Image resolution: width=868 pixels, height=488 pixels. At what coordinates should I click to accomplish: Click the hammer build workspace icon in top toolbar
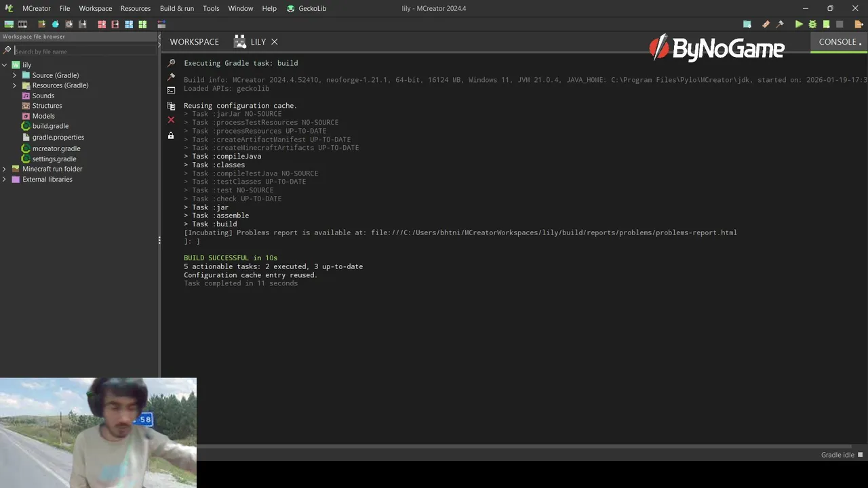click(x=780, y=24)
